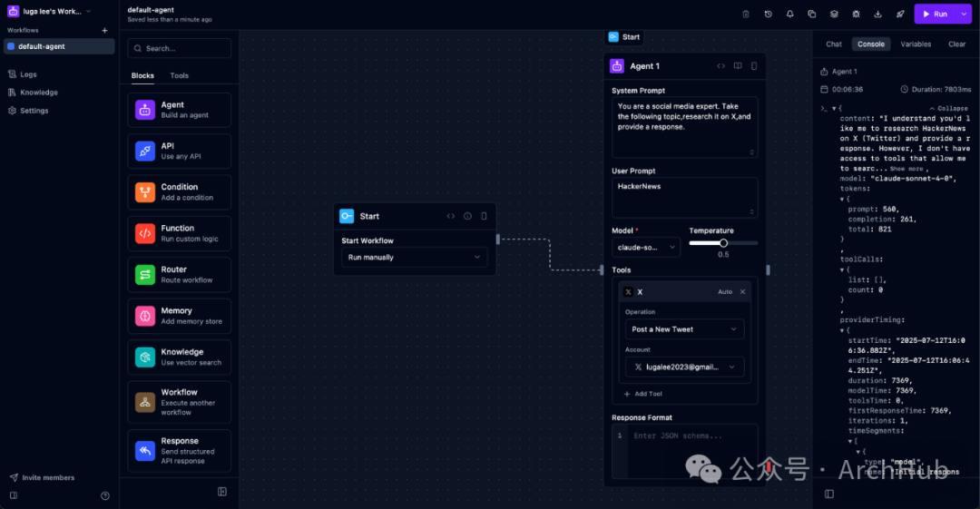This screenshot has width=980, height=509.
Task: Collapse the console output entry
Action: (x=949, y=108)
